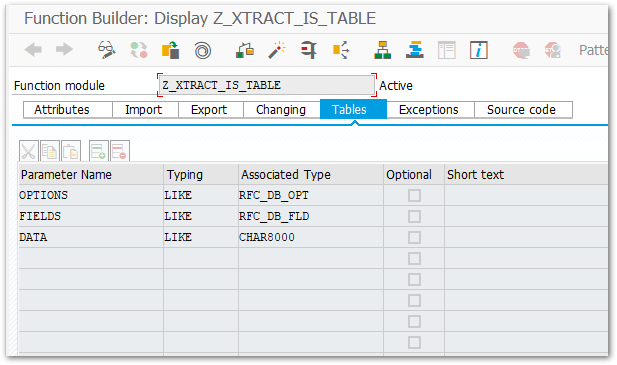Screen dimensions: 617x365
Task: Click the Pattern button in toolbar
Action: pos(593,50)
